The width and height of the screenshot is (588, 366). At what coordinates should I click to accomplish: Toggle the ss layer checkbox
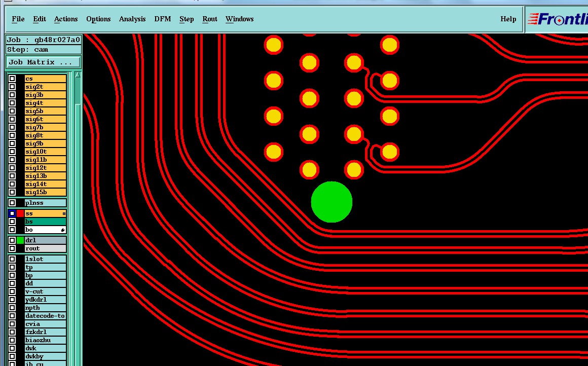pos(12,213)
